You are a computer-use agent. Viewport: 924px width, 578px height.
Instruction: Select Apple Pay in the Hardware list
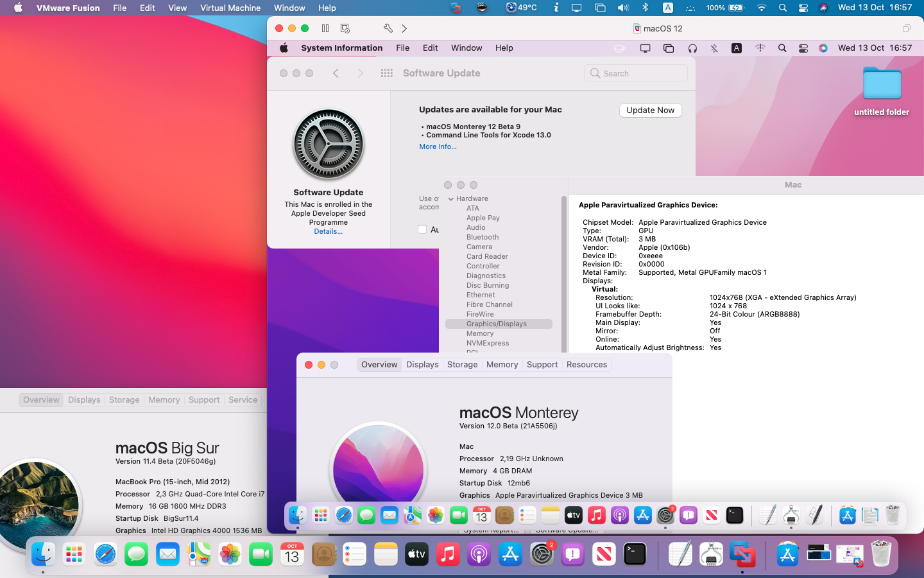click(x=483, y=218)
